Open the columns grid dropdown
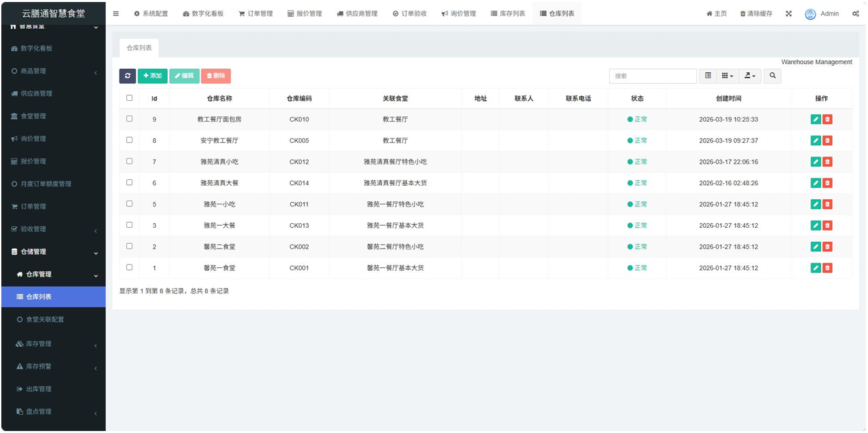 727,76
